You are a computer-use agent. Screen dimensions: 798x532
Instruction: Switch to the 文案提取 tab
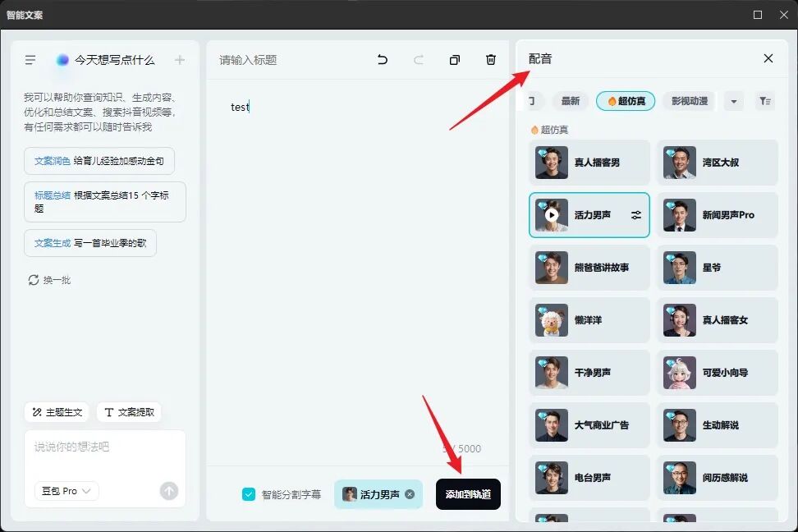pos(129,411)
